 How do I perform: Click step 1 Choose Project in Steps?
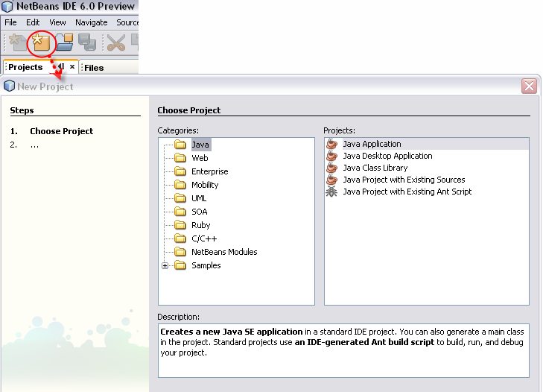click(x=61, y=131)
